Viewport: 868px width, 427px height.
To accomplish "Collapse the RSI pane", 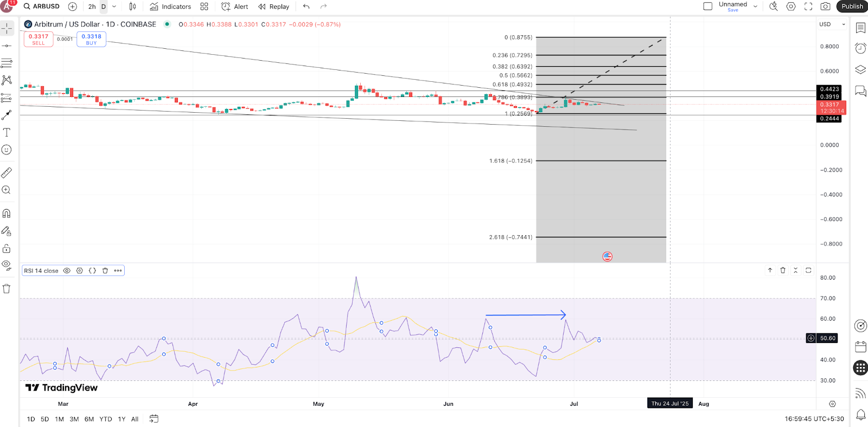I will pyautogui.click(x=796, y=270).
